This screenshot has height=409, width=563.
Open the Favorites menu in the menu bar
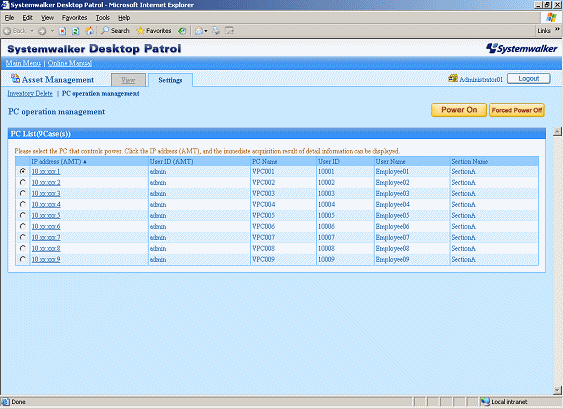pyautogui.click(x=74, y=18)
